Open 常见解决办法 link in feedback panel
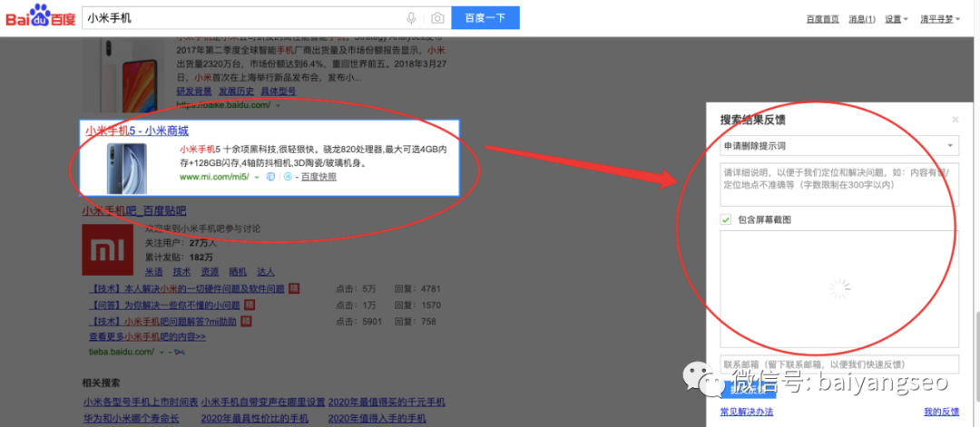The width and height of the screenshot is (980, 427). [747, 412]
